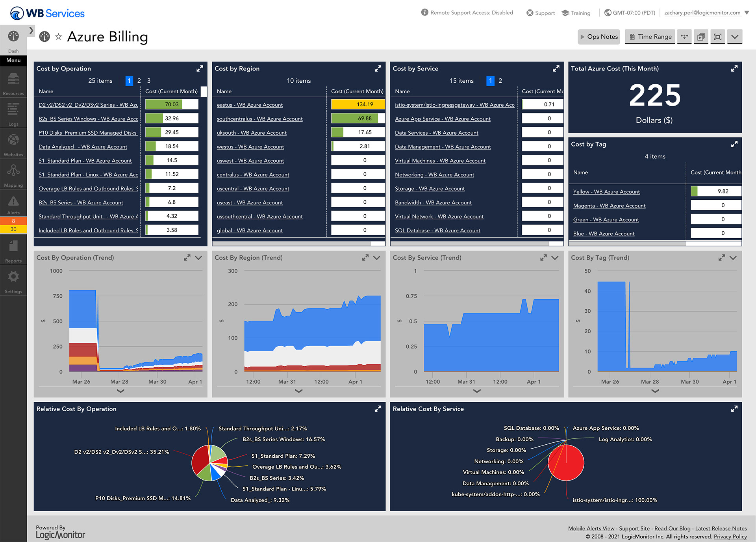Screen dimensions: 756x542
Task: Open southcentralus - WB Azure Account link
Action: tap(259, 119)
